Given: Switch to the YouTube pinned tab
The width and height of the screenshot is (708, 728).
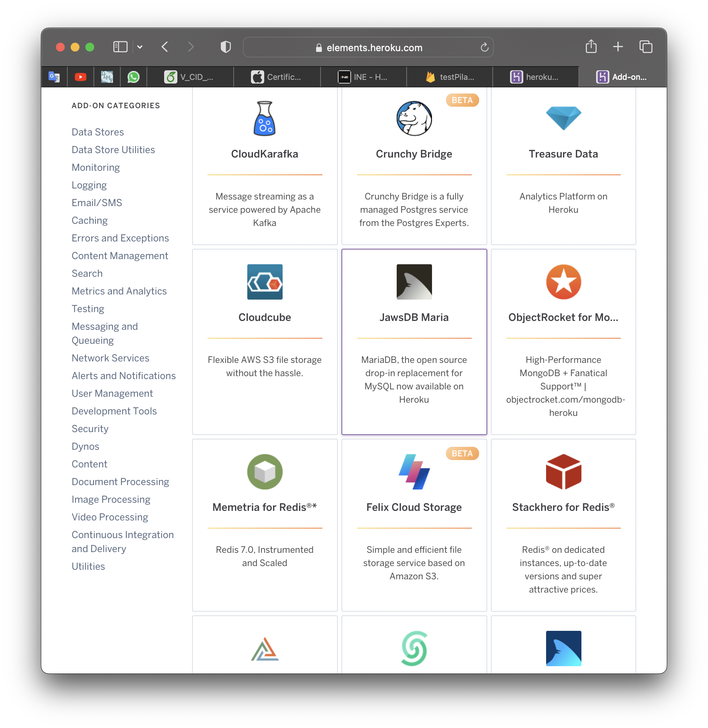Looking at the screenshot, I should [80, 77].
